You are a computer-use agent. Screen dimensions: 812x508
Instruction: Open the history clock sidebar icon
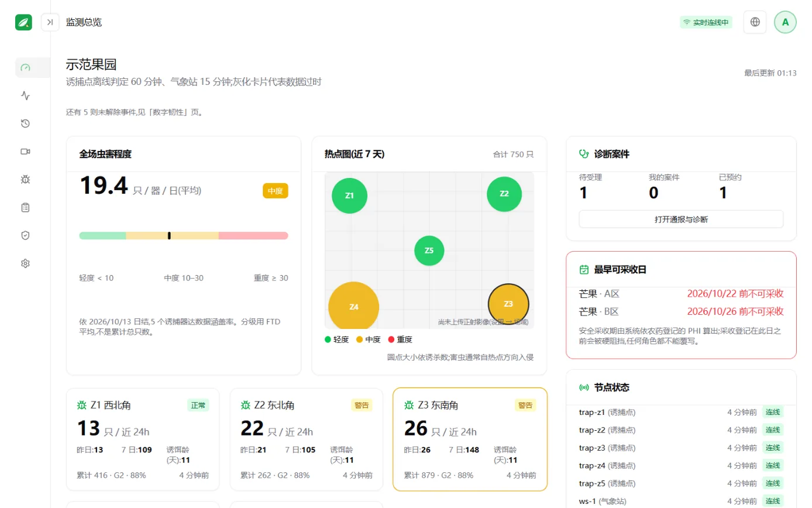tap(25, 123)
